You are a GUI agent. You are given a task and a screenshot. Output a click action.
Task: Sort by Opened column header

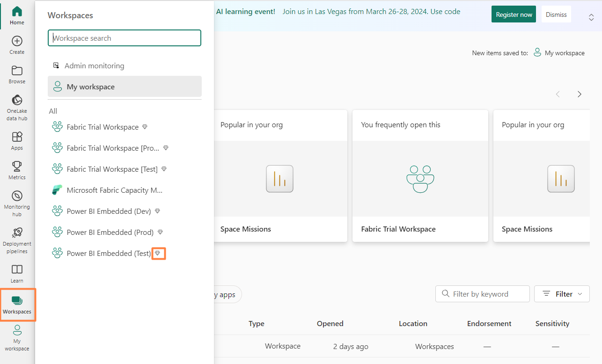330,323
